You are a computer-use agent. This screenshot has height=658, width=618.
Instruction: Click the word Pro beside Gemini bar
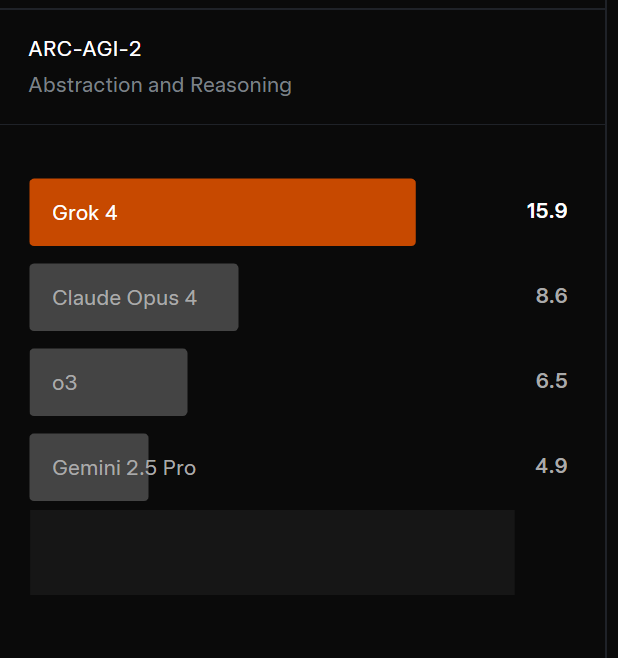179,468
